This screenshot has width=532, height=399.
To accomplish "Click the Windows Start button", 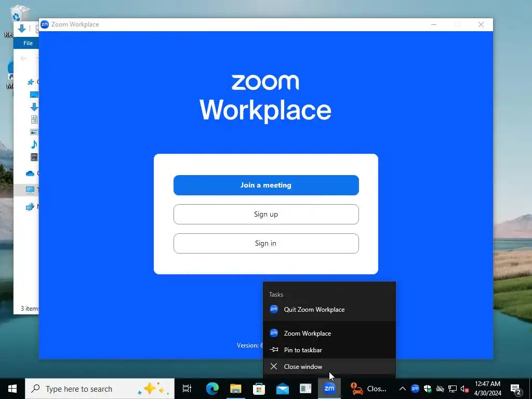I will (12, 389).
